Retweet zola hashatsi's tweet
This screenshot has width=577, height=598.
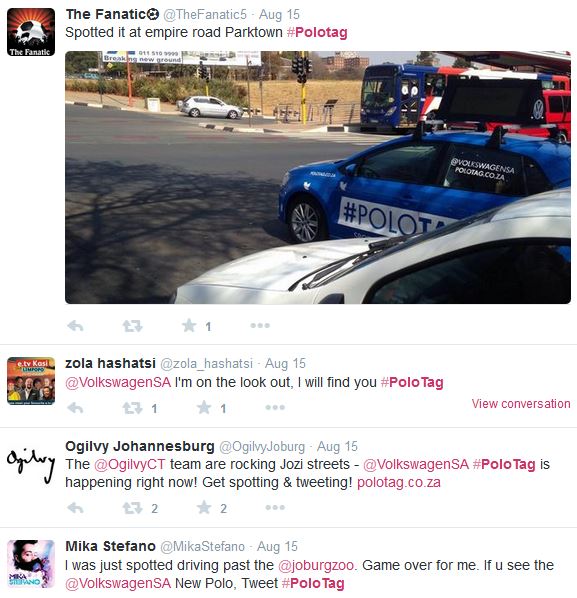(132, 408)
